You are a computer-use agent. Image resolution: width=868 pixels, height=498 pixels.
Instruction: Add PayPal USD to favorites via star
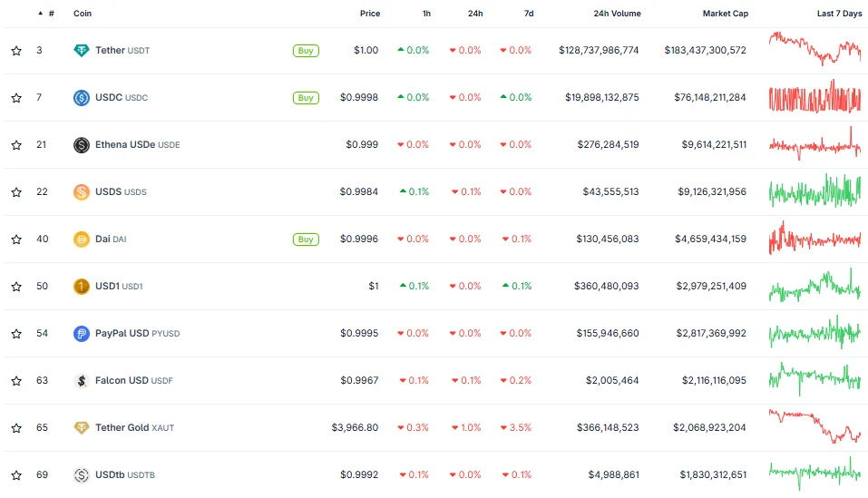click(16, 334)
